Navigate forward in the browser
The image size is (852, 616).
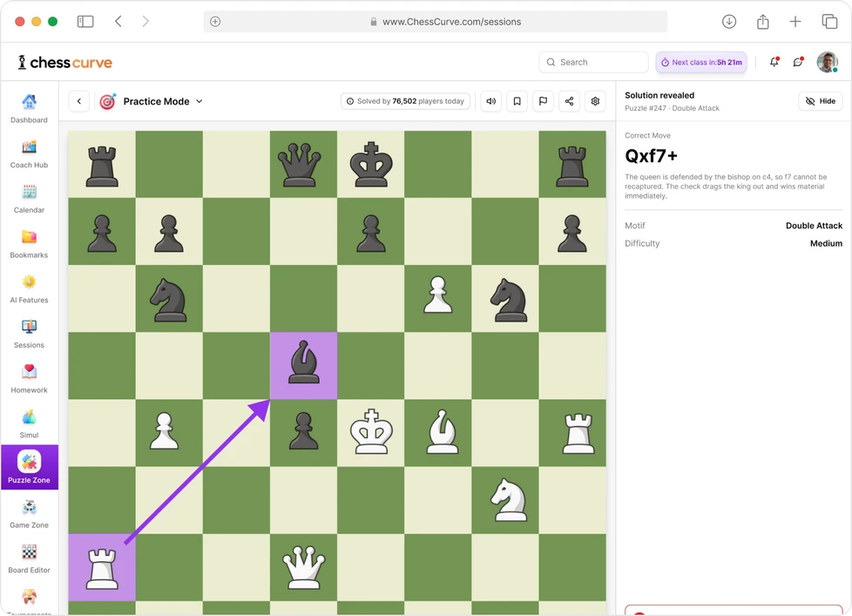tap(145, 22)
